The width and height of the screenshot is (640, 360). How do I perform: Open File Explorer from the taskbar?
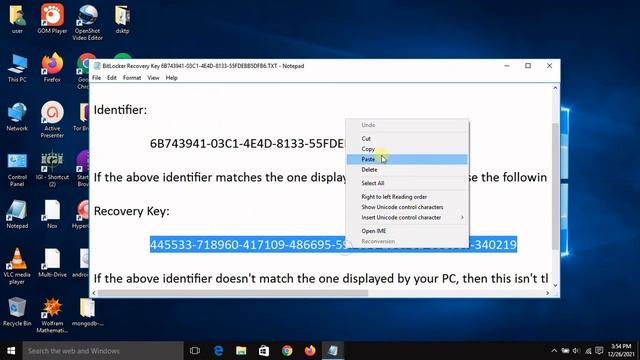[241, 351]
